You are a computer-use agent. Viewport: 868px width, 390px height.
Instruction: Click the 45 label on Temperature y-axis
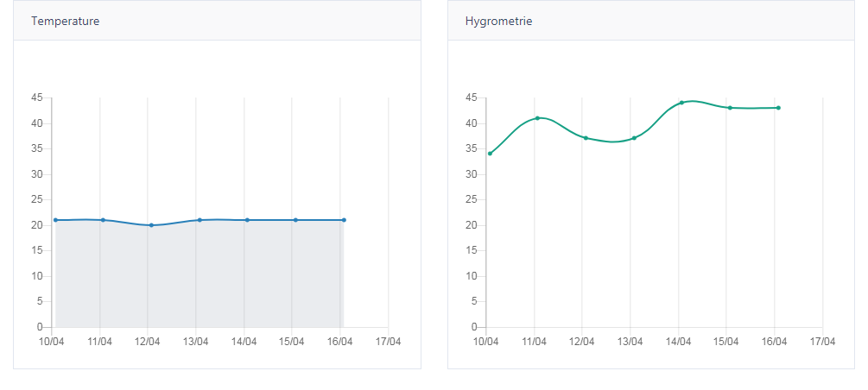37,97
